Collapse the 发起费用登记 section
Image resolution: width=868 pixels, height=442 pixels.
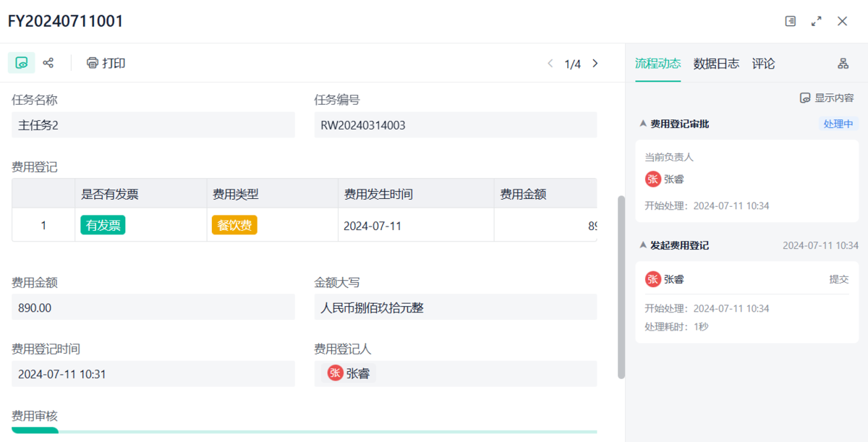click(x=642, y=245)
